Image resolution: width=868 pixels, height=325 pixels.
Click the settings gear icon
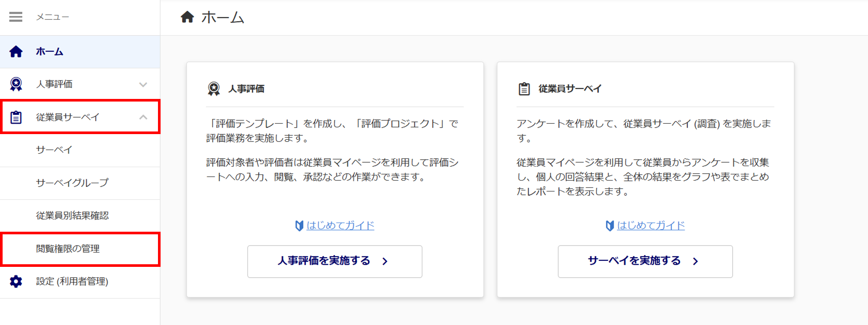(x=16, y=282)
